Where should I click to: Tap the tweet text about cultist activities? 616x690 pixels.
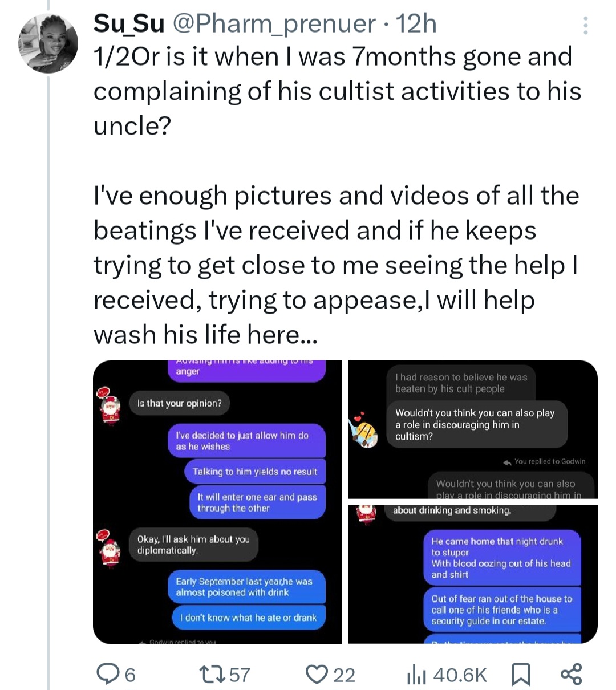pyautogui.click(x=337, y=91)
